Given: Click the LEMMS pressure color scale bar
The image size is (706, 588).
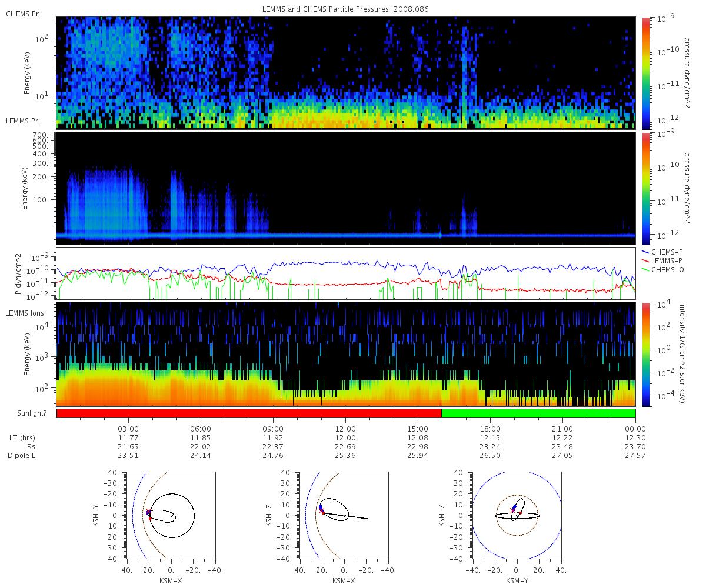Looking at the screenshot, I should pyautogui.click(x=645, y=188).
